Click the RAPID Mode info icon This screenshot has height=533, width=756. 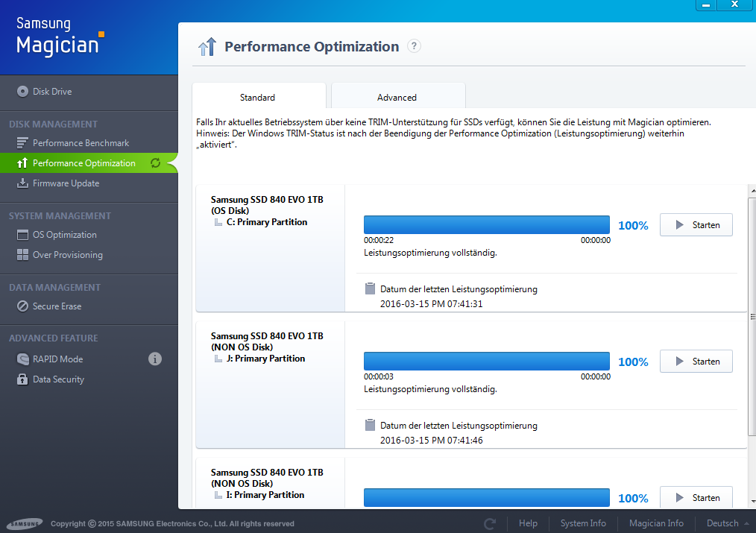pyautogui.click(x=155, y=359)
